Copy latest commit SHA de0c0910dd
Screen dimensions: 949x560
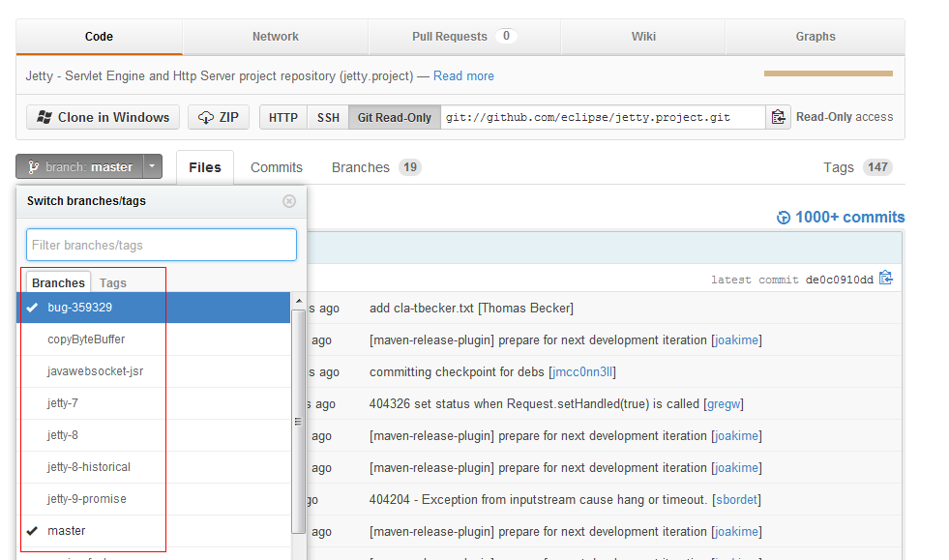pos(886,278)
